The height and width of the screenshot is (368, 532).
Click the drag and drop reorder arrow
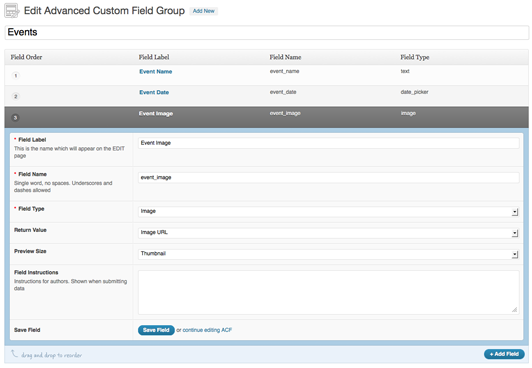point(14,354)
